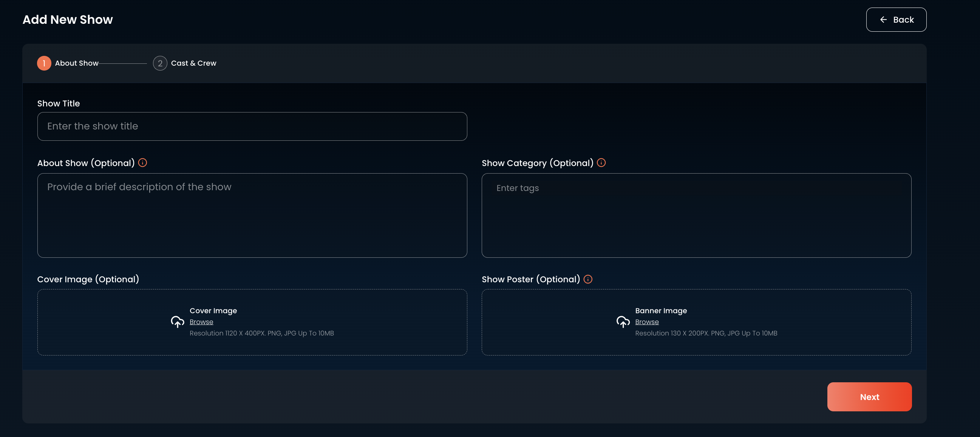Focus the Show Title input field
The image size is (980, 437).
click(252, 126)
